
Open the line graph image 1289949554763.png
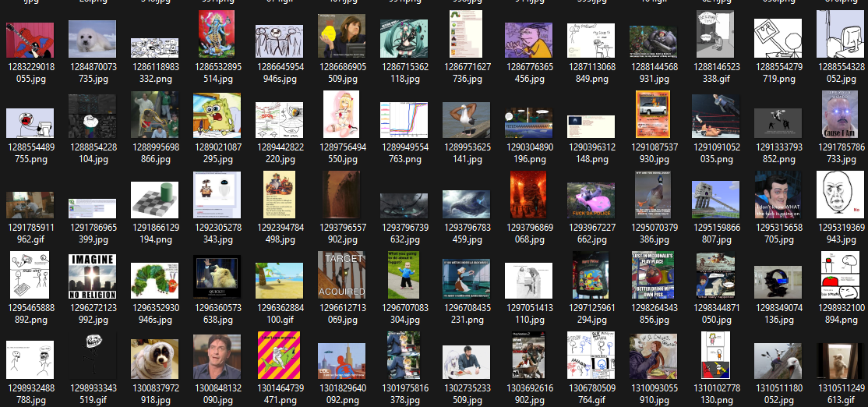click(404, 119)
